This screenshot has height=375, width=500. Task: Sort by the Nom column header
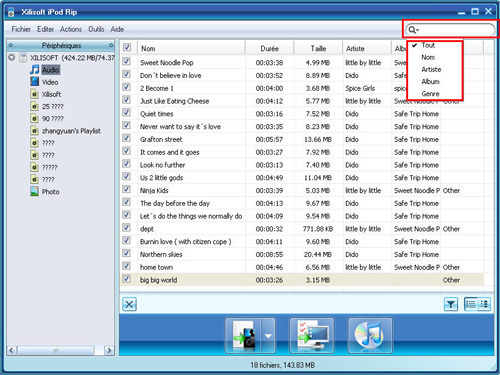point(191,48)
